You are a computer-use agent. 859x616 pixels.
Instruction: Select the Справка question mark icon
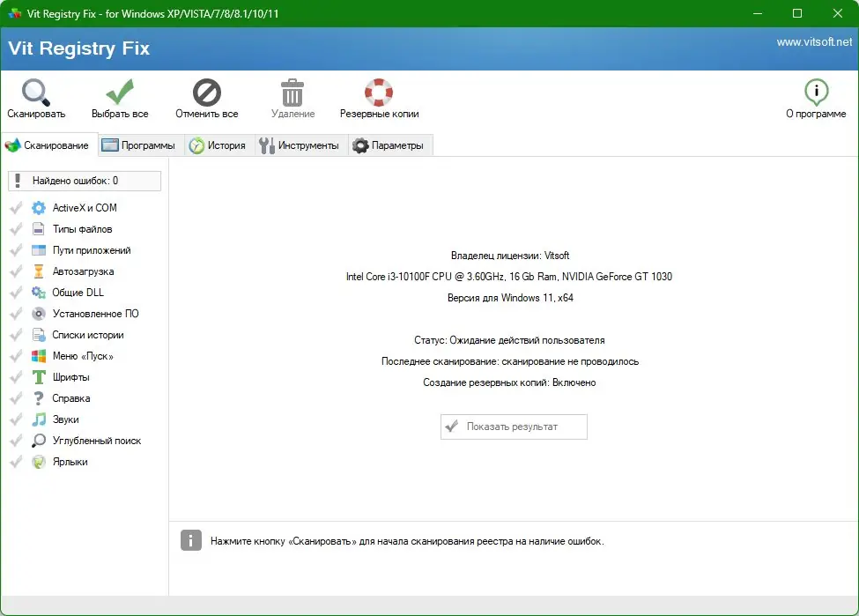[x=37, y=397]
